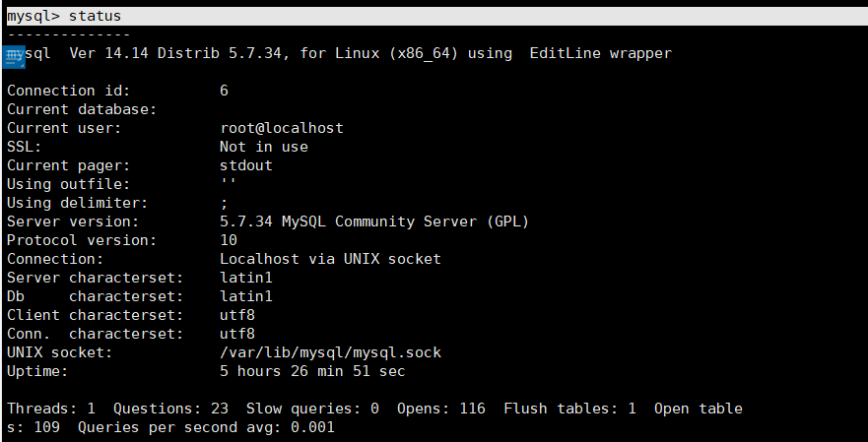Click the /var/lib/mysql/mysql.sock path

[x=330, y=353]
